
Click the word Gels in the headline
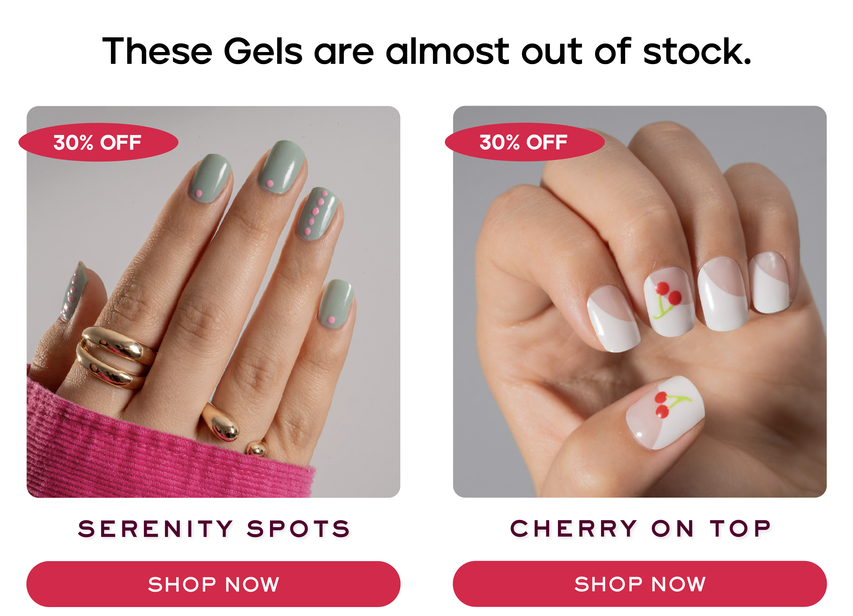tap(263, 51)
